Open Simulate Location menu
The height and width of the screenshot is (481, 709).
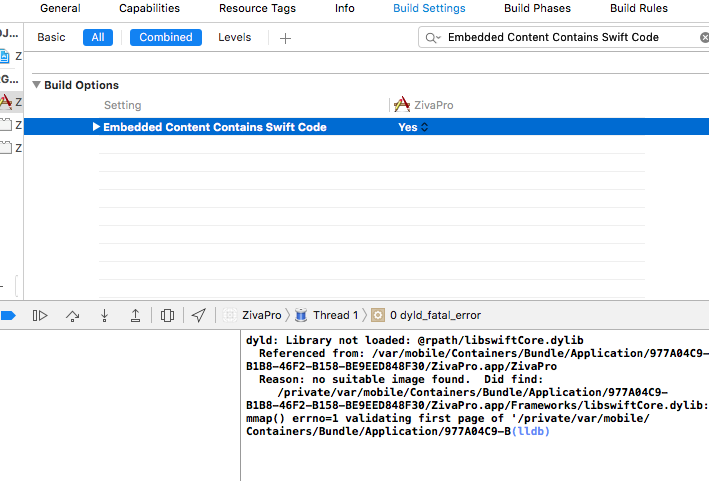click(199, 315)
